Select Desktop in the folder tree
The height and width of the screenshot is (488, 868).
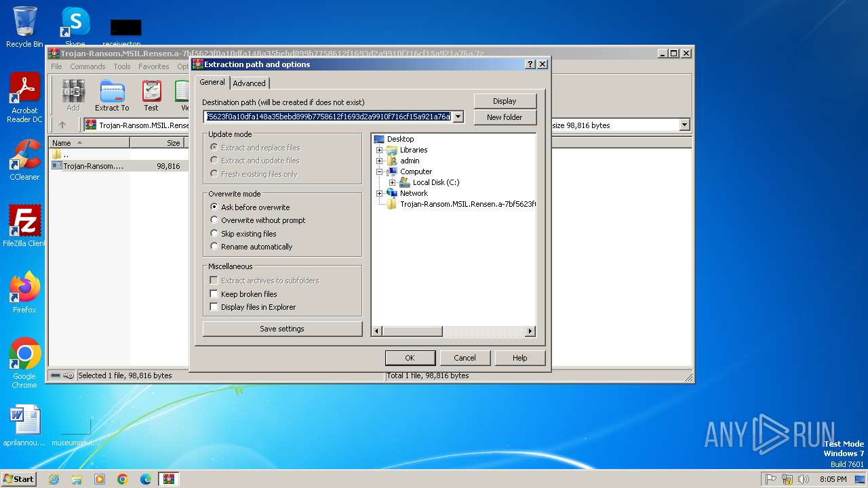tap(400, 139)
